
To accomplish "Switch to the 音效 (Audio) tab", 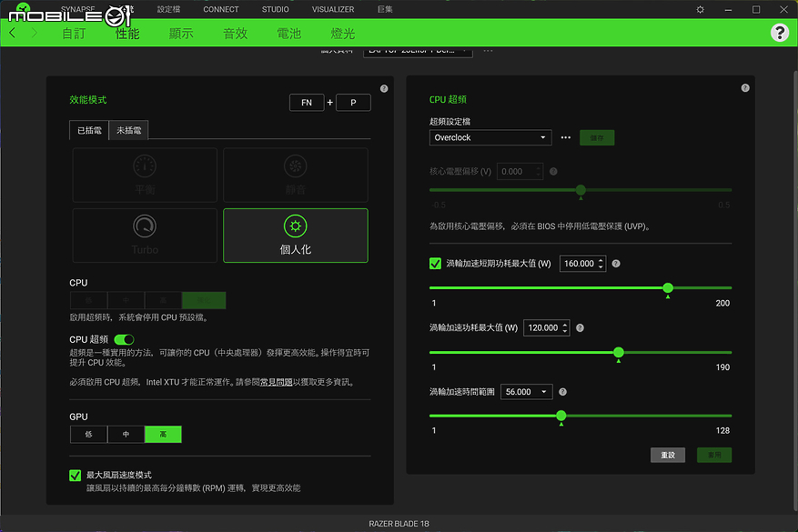I will coord(235,34).
